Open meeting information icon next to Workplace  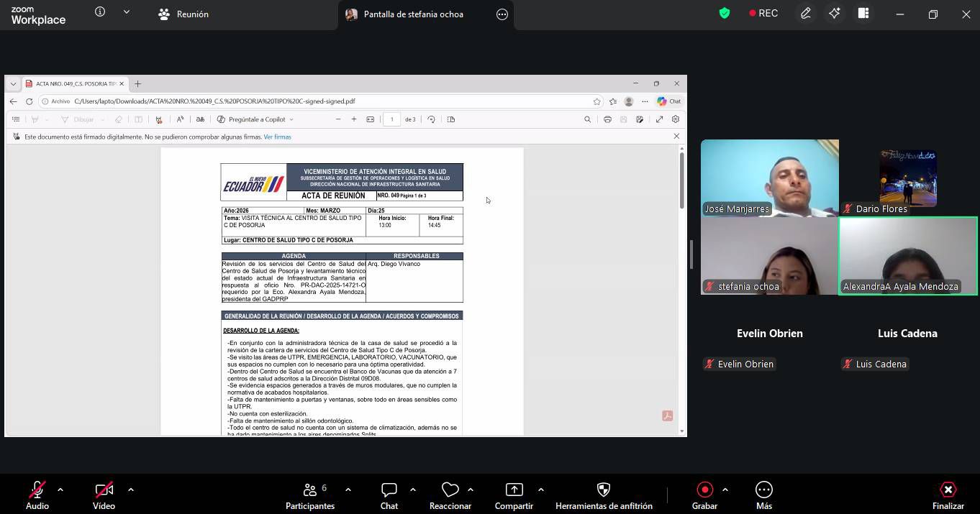click(x=100, y=12)
